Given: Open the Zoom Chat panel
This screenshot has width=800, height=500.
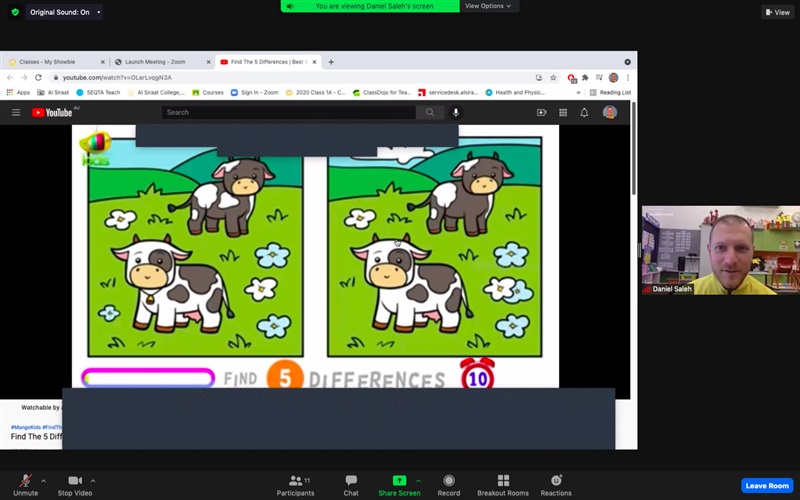Looking at the screenshot, I should (x=351, y=485).
